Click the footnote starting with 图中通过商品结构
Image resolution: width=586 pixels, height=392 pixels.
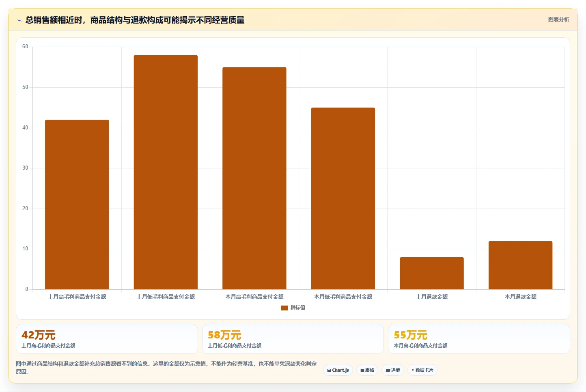[x=166, y=368]
